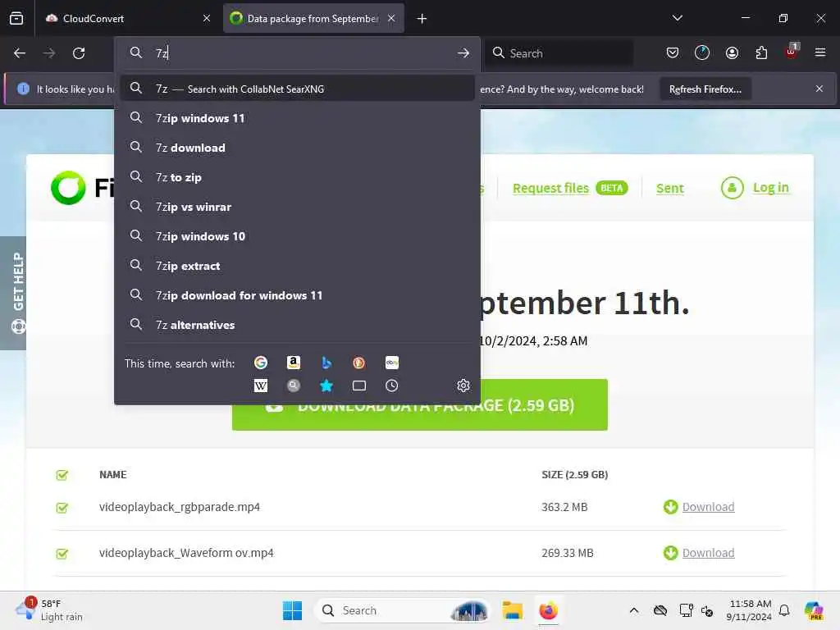Open the Extensions puzzle icon
Image resolution: width=840 pixels, height=630 pixels.
pos(761,52)
